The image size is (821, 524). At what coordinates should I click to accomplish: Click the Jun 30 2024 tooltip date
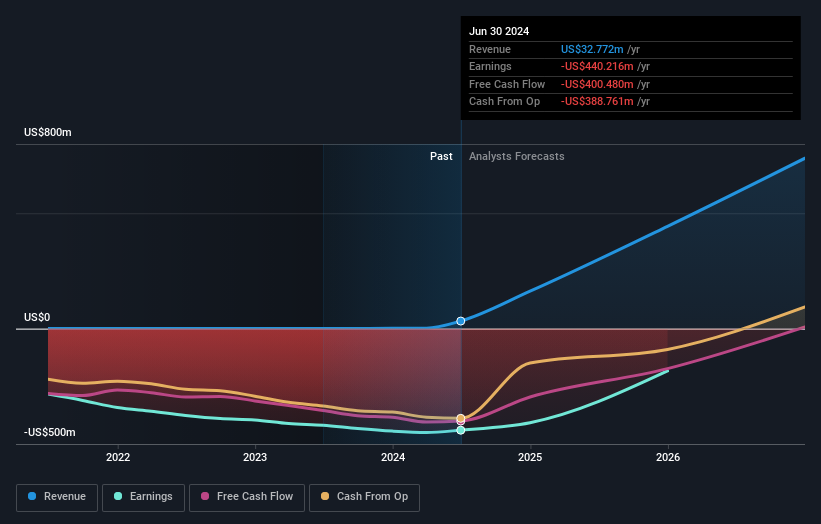(499, 31)
